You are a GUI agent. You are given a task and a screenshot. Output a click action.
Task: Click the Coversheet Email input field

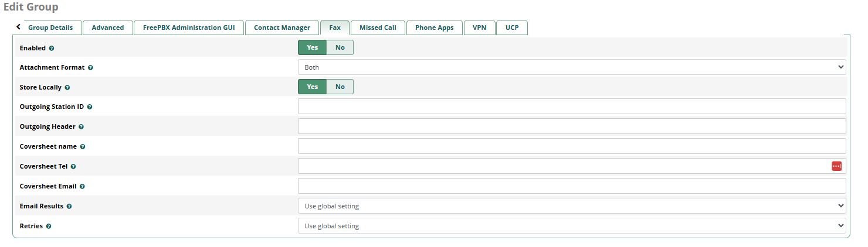pyautogui.click(x=571, y=186)
